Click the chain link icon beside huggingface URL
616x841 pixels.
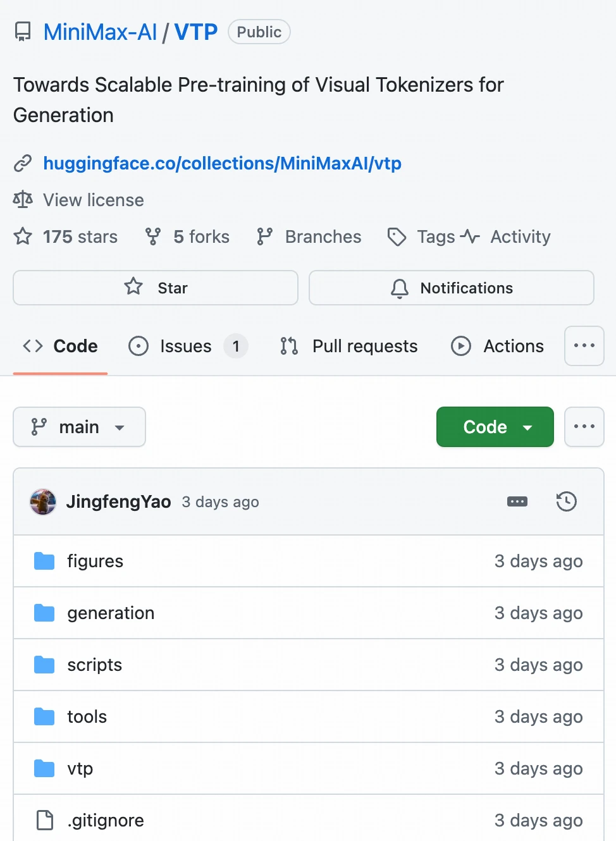coord(23,163)
